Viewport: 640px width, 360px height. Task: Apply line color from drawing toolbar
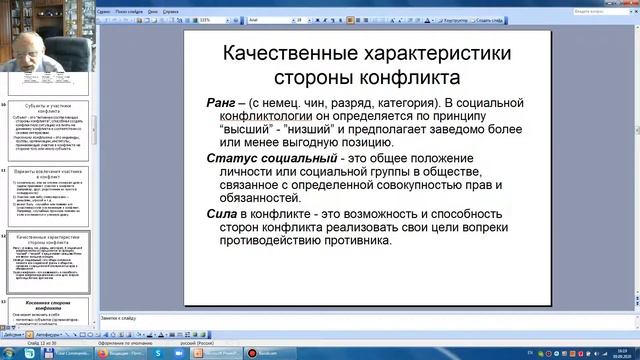click(149, 335)
